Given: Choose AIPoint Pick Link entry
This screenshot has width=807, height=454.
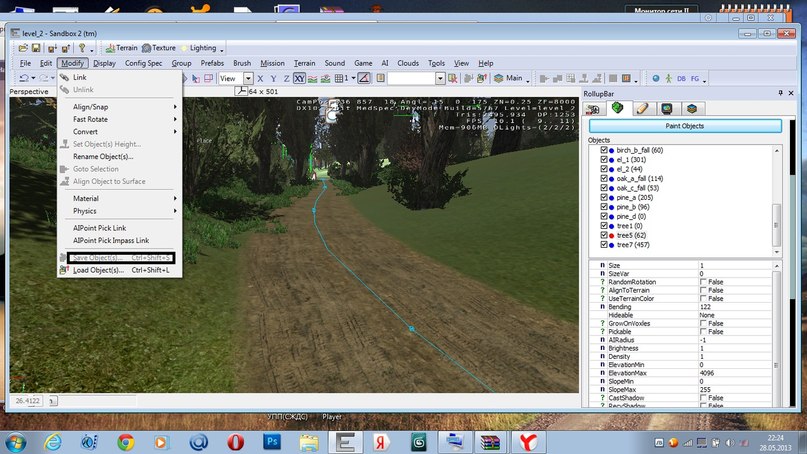Looking at the screenshot, I should pyautogui.click(x=119, y=228).
